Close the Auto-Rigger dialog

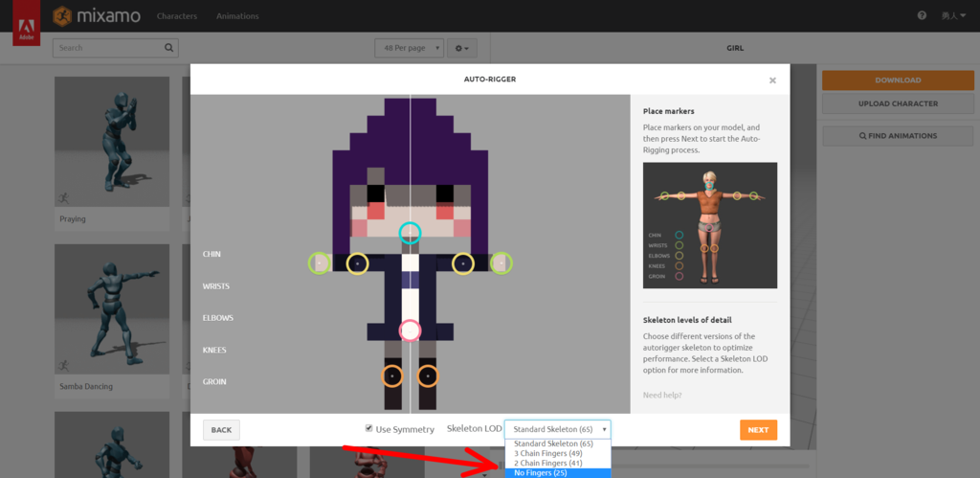(772, 80)
